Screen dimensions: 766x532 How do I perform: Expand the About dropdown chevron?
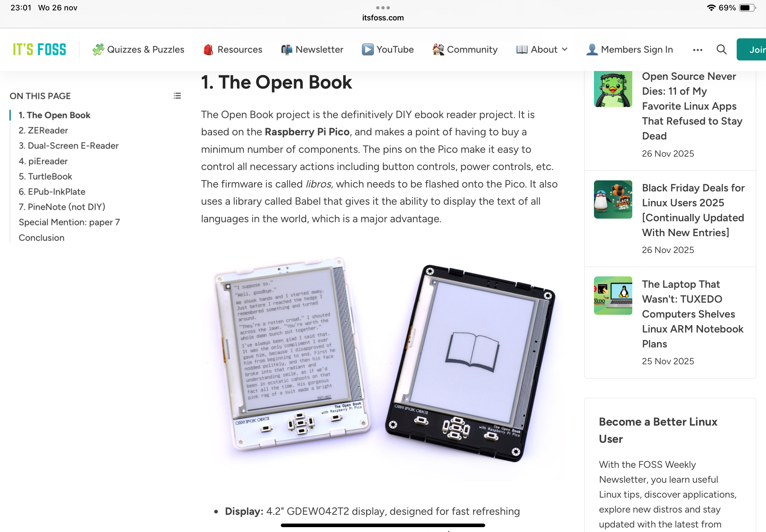pos(564,49)
